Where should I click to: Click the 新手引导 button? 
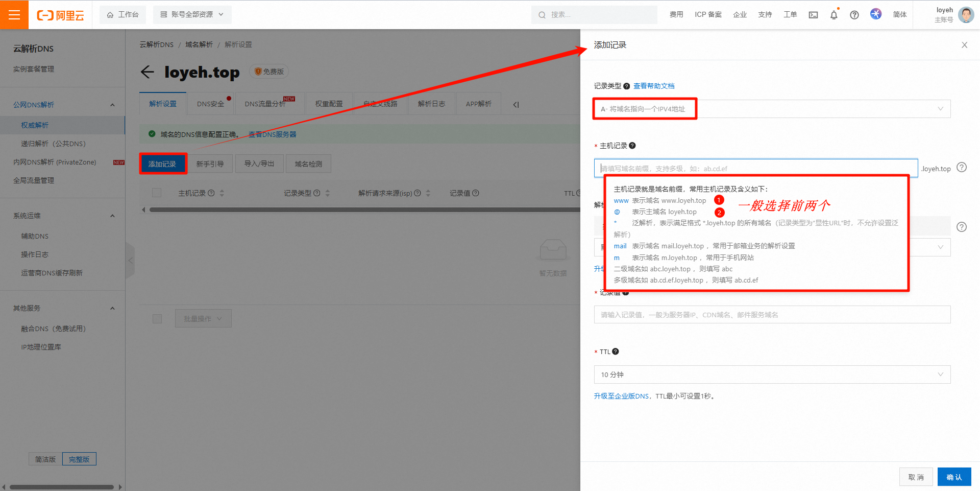pos(210,164)
